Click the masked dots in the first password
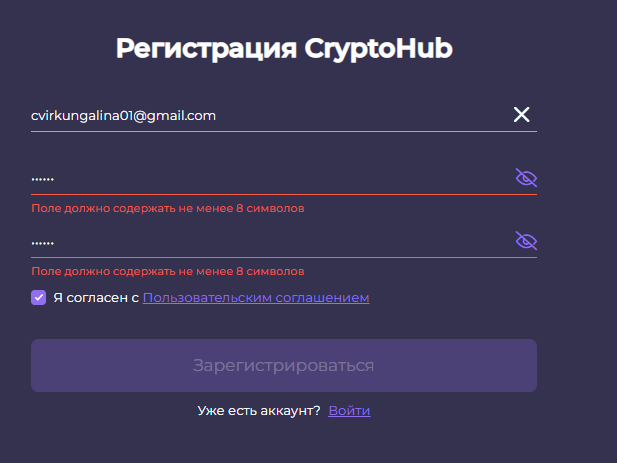This screenshot has width=617, height=463. tap(43, 180)
